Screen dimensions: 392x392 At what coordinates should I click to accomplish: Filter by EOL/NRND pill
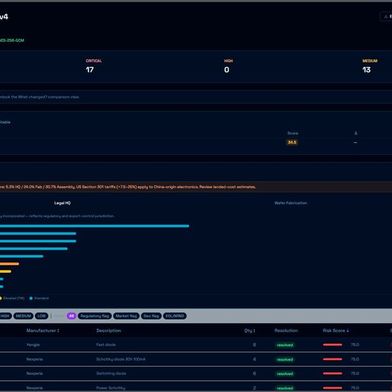175,316
